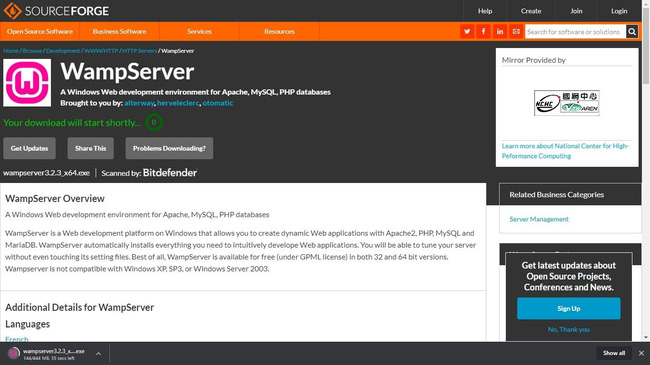Click Join in the top bar
The width and height of the screenshot is (650, 365).
(x=576, y=11)
